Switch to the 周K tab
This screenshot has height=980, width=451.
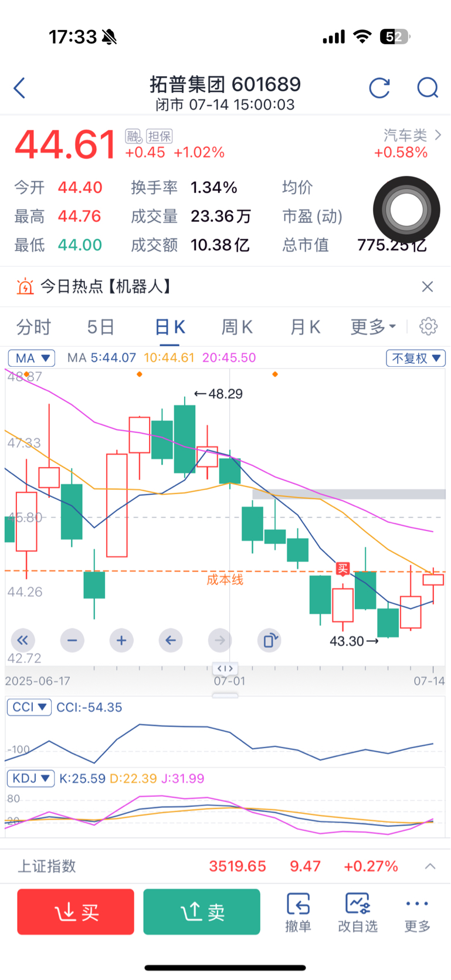[x=237, y=327]
